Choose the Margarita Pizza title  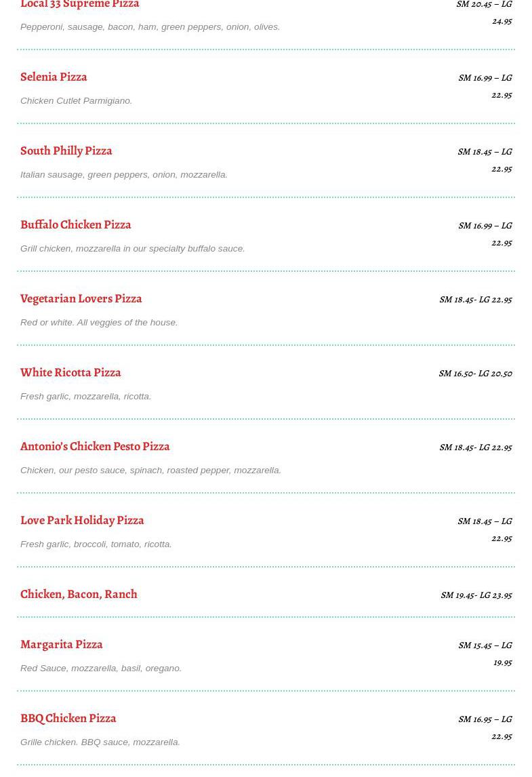(x=61, y=644)
